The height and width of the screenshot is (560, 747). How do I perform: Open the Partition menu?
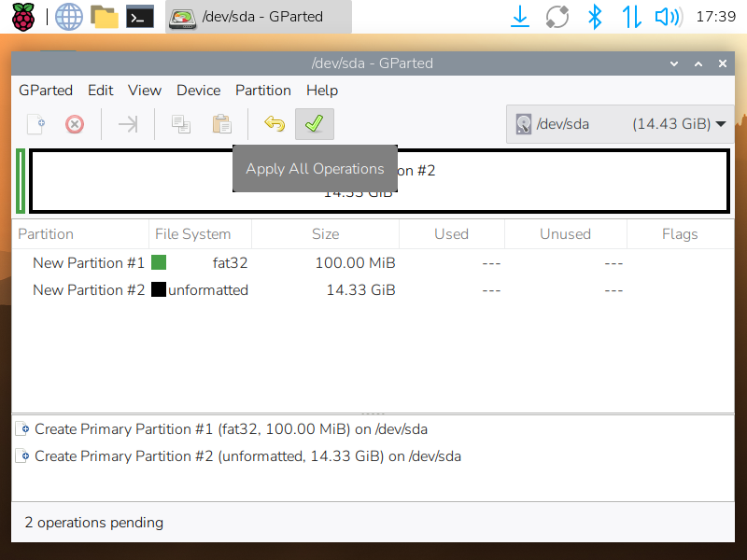tap(262, 91)
